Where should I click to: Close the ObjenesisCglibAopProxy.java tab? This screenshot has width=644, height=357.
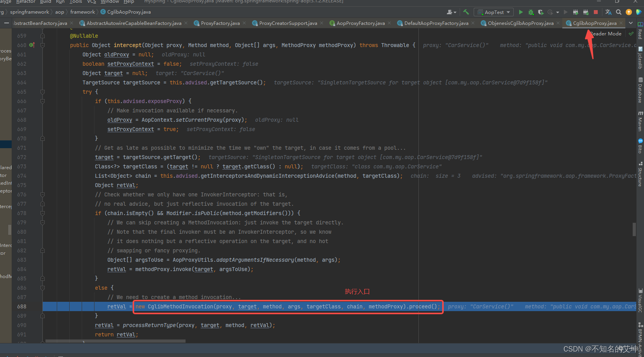(558, 23)
